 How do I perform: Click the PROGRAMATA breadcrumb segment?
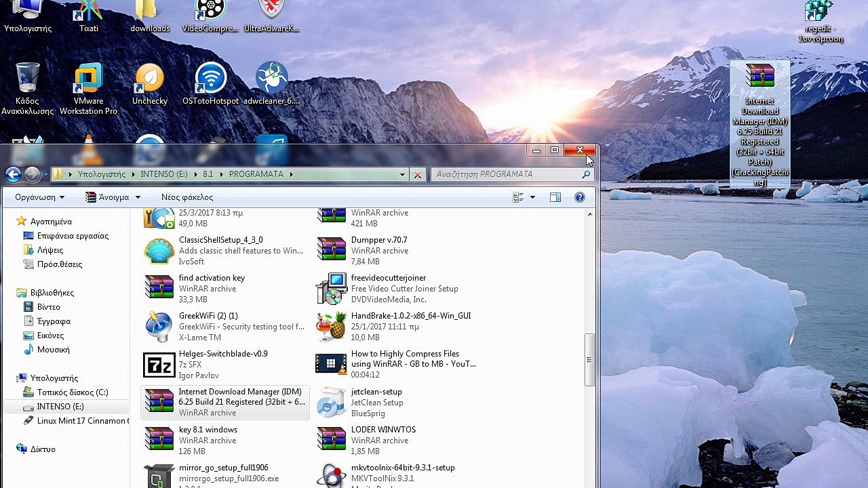(x=256, y=174)
